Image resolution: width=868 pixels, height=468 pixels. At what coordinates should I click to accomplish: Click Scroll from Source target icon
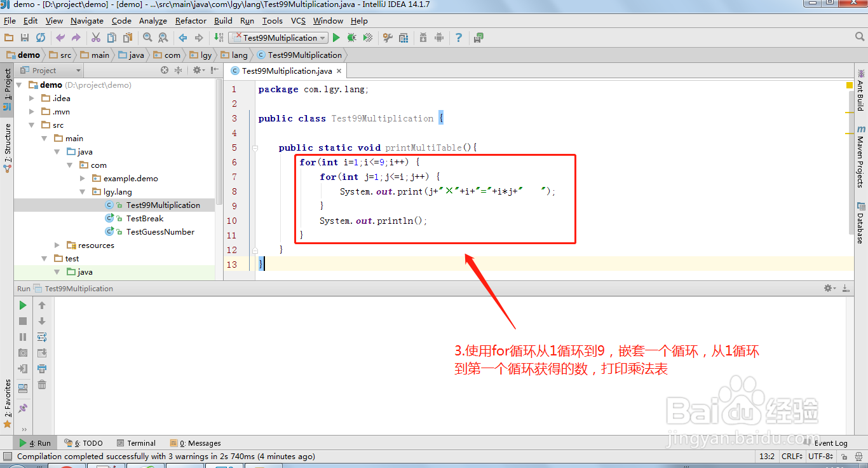point(165,71)
